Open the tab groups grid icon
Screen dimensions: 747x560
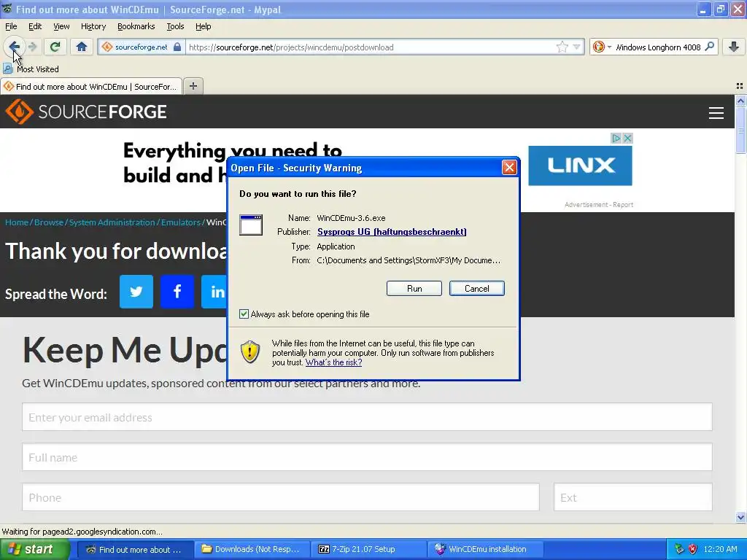tap(740, 86)
